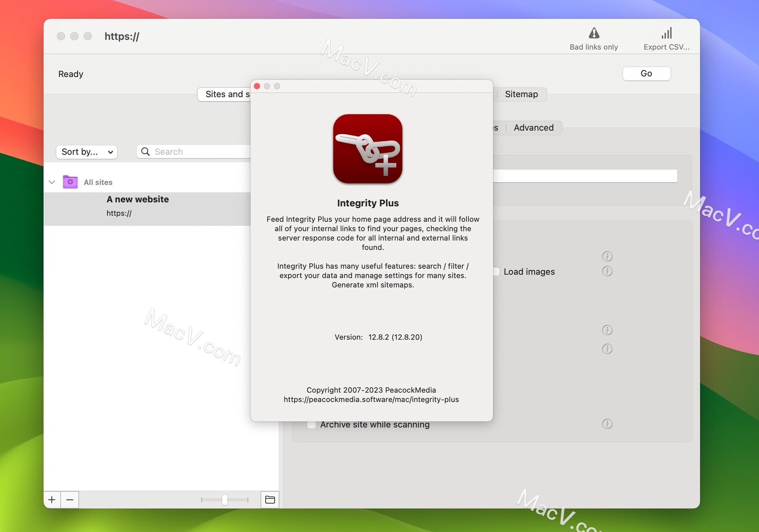Screen dimensions: 759x532
Task: Click the info icon above Load images
Action: point(607,257)
